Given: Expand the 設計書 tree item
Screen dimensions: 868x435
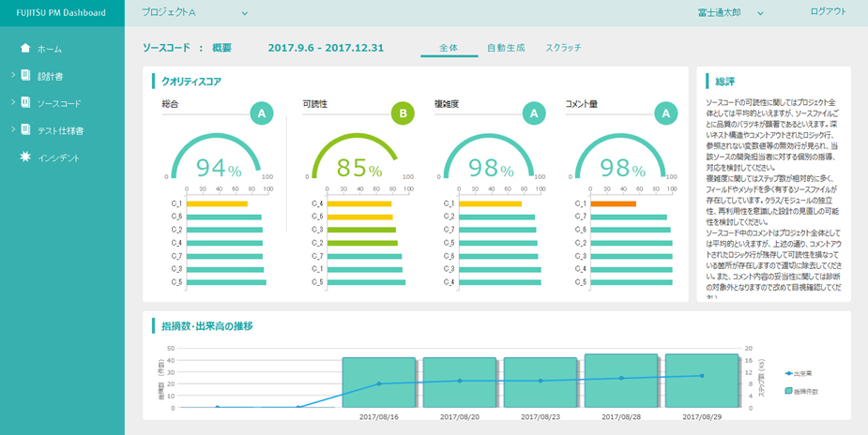Looking at the screenshot, I should [x=13, y=75].
